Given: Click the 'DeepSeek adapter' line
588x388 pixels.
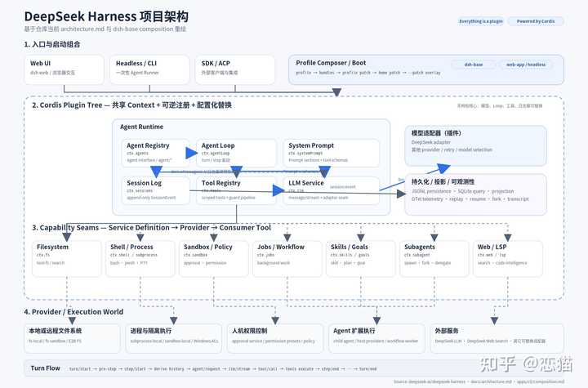Looking at the screenshot, I should click(x=431, y=142).
